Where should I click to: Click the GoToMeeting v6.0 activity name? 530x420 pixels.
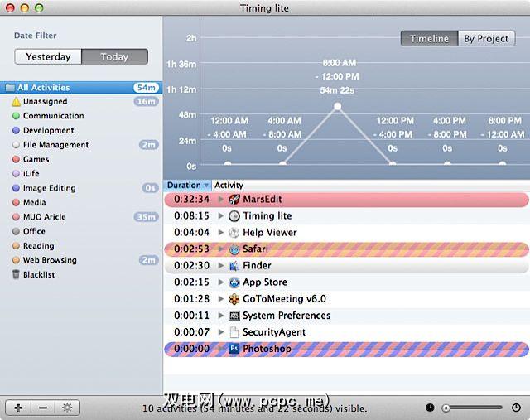click(284, 299)
